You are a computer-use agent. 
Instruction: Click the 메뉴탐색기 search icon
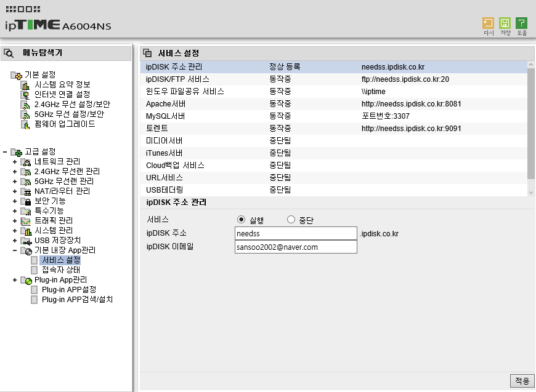[x=9, y=54]
